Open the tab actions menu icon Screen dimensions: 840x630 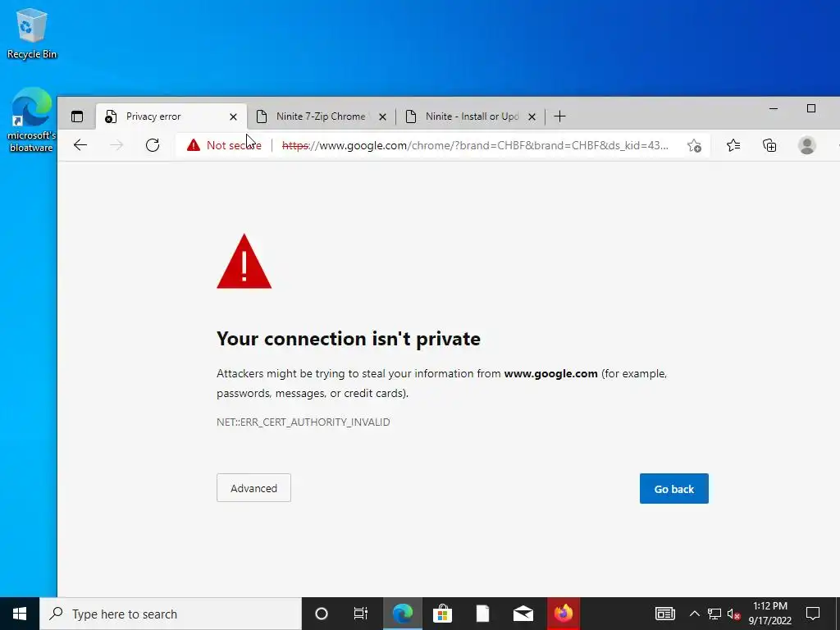[x=77, y=116]
